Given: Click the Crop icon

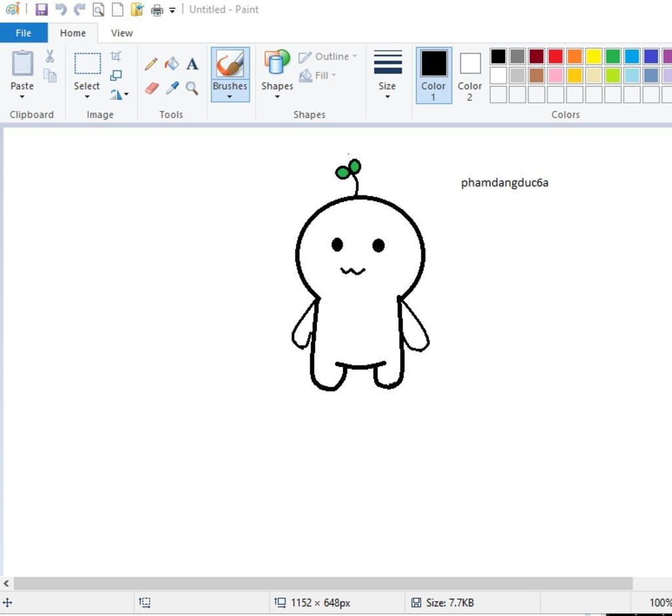Looking at the screenshot, I should (x=115, y=56).
